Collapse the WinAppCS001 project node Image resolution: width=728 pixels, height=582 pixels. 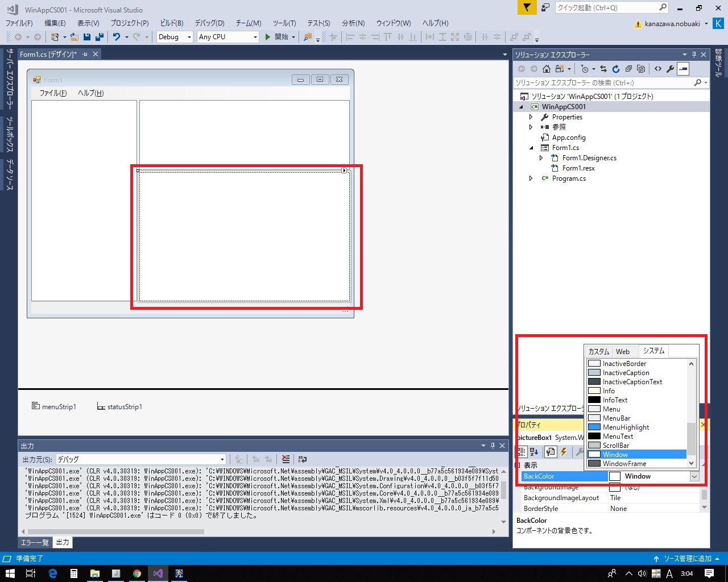coord(521,107)
